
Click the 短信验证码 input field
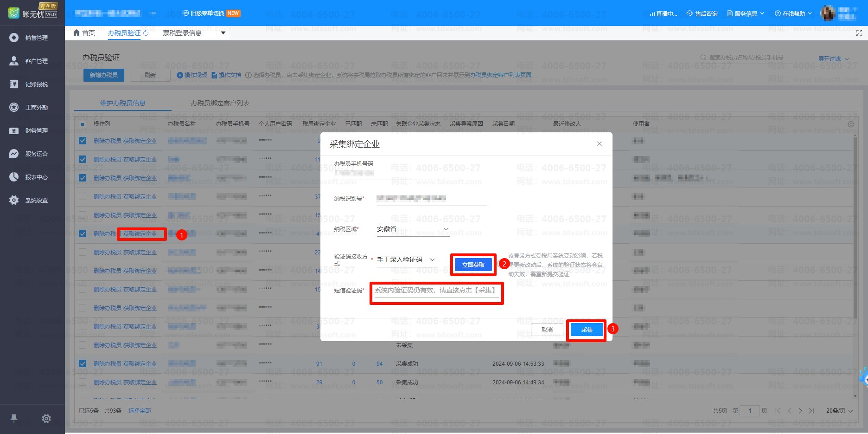(x=436, y=291)
